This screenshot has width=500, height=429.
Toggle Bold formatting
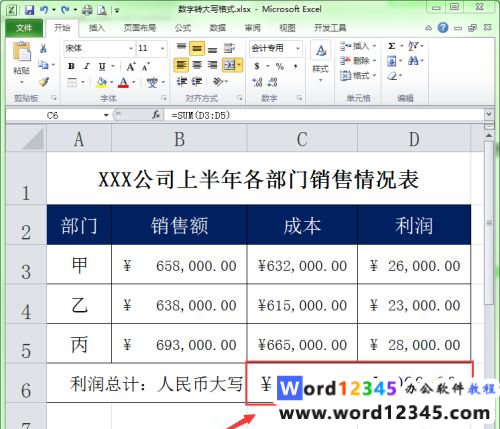point(71,66)
